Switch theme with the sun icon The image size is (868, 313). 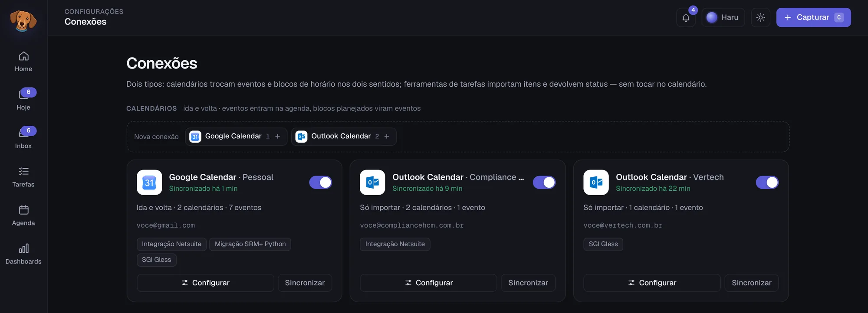(760, 17)
